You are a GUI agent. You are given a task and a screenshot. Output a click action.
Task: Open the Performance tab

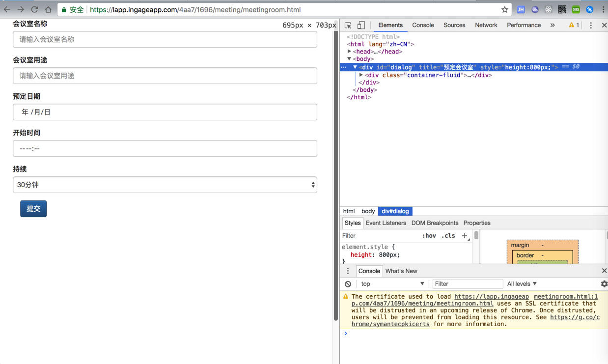click(524, 25)
